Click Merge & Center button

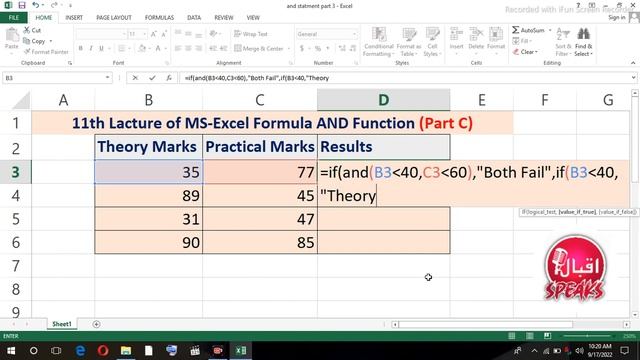[259, 49]
